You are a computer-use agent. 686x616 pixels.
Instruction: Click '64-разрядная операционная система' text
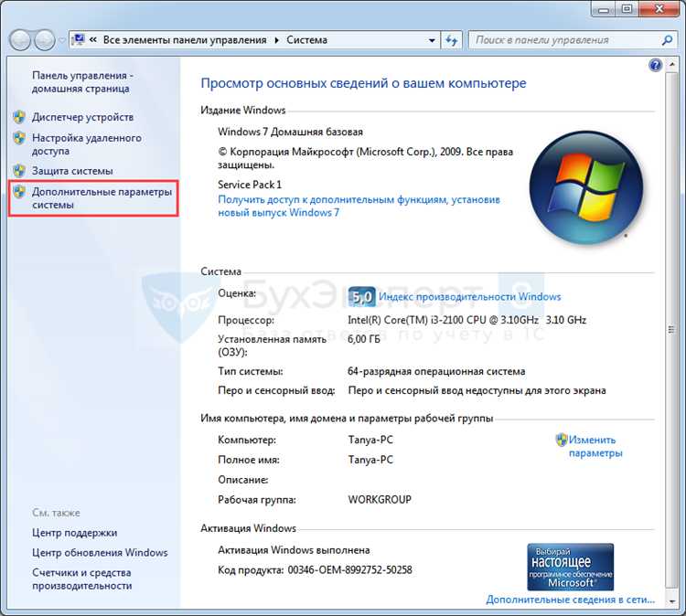tap(436, 371)
